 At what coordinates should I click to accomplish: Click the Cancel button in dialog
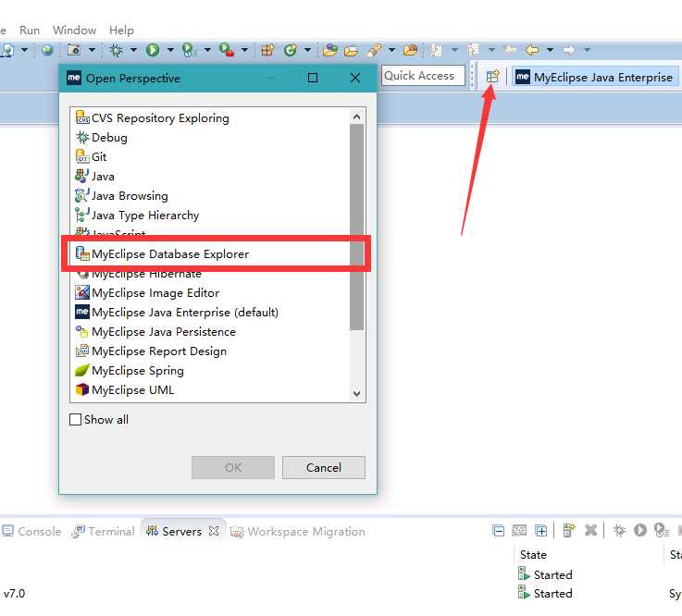click(324, 467)
